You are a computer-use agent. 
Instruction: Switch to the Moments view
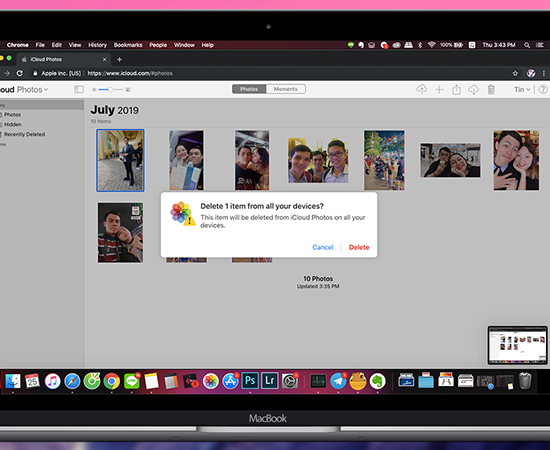[286, 89]
